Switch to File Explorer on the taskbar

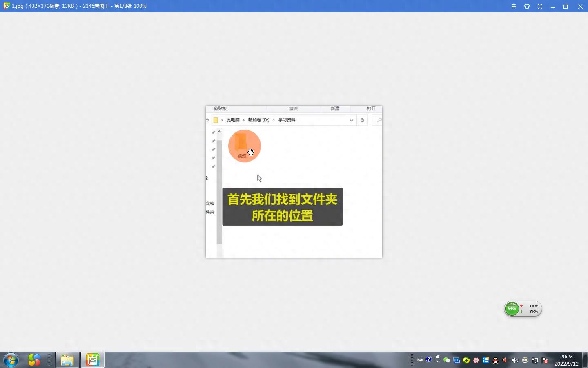pyautogui.click(x=67, y=360)
